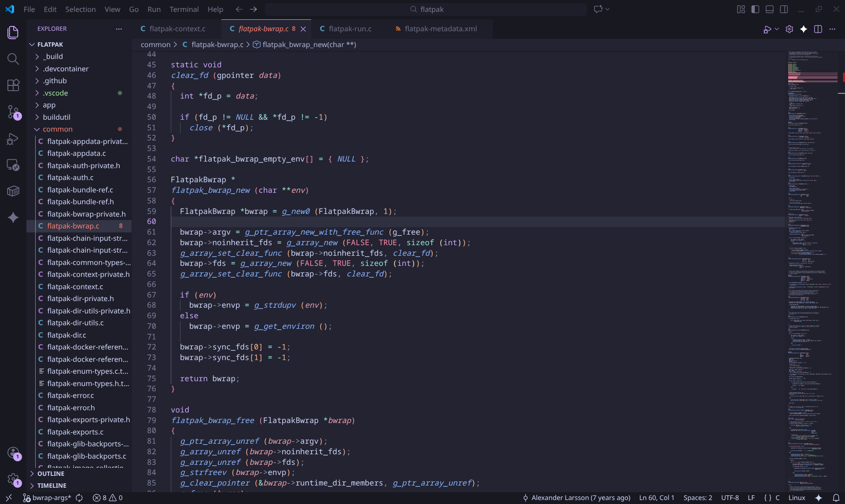Open the Extensions view

pos(13,85)
